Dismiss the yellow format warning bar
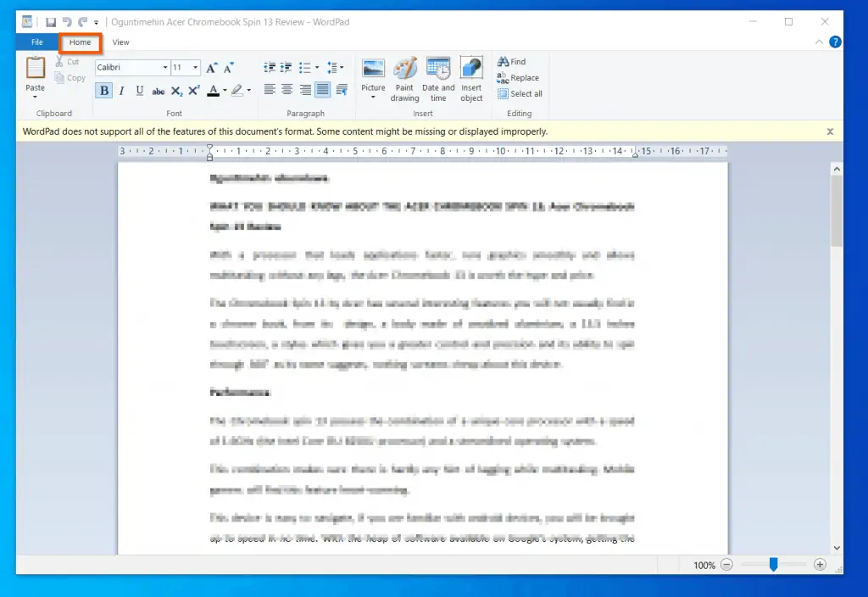The image size is (868, 597). click(830, 131)
